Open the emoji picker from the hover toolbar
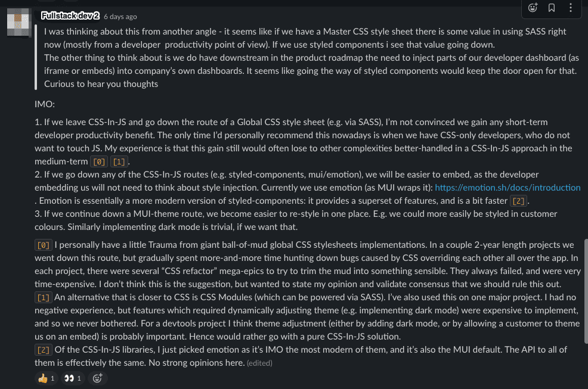Image resolution: width=588 pixels, height=389 pixels. [533, 9]
